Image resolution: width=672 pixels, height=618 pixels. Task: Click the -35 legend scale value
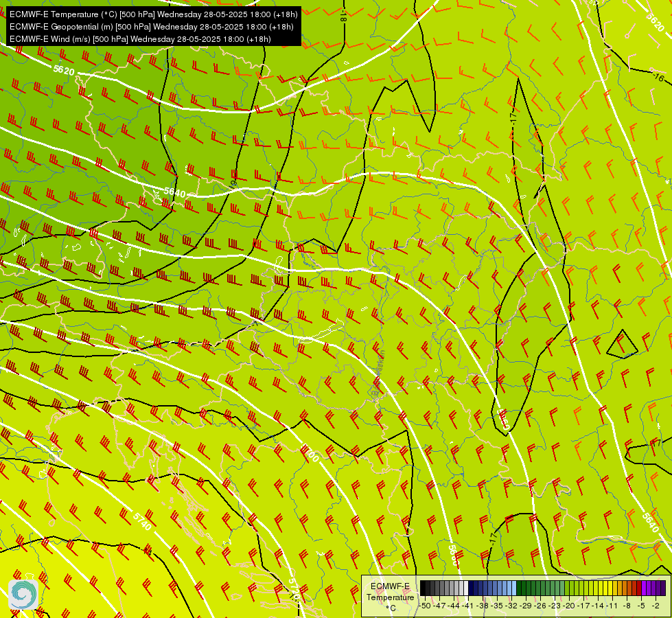(497, 606)
